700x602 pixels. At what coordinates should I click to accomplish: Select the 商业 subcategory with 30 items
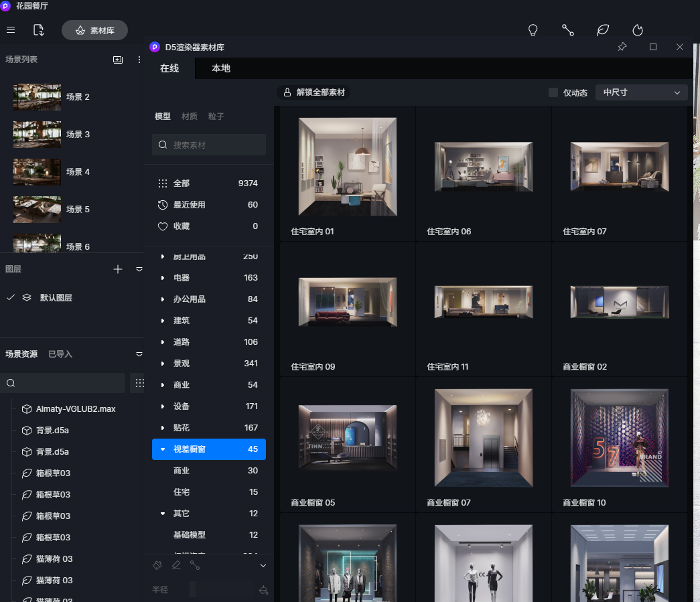tap(208, 470)
